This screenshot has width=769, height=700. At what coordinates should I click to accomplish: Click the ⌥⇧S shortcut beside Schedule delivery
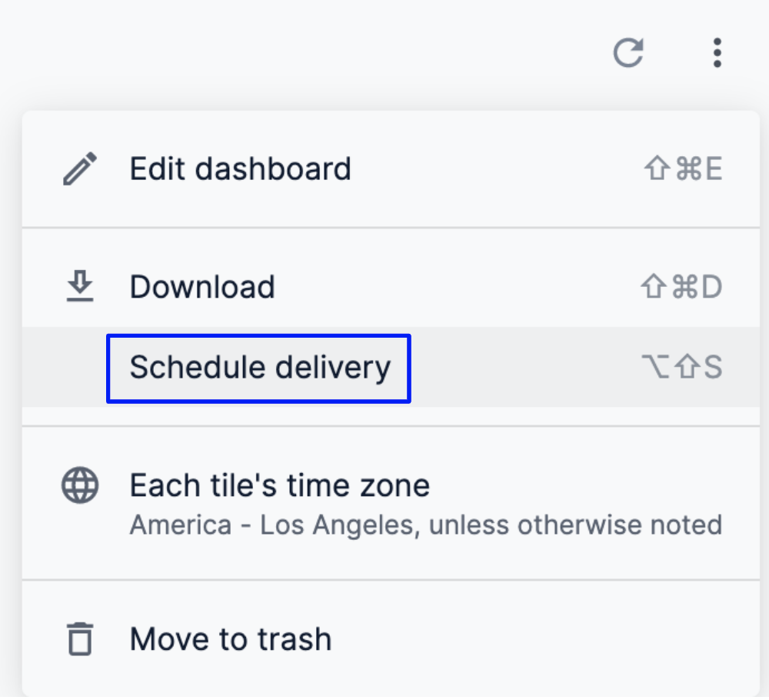681,368
